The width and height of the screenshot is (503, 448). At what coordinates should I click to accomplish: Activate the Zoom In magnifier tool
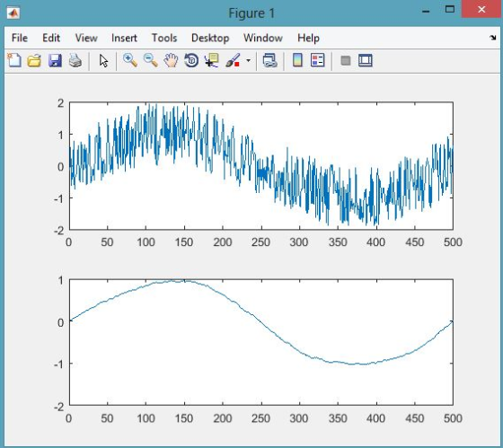click(130, 60)
